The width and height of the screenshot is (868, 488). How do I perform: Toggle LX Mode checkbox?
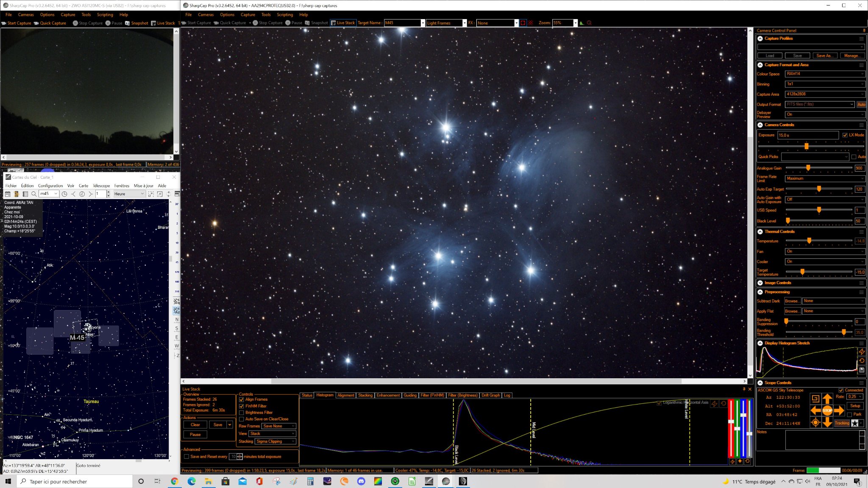coord(845,135)
